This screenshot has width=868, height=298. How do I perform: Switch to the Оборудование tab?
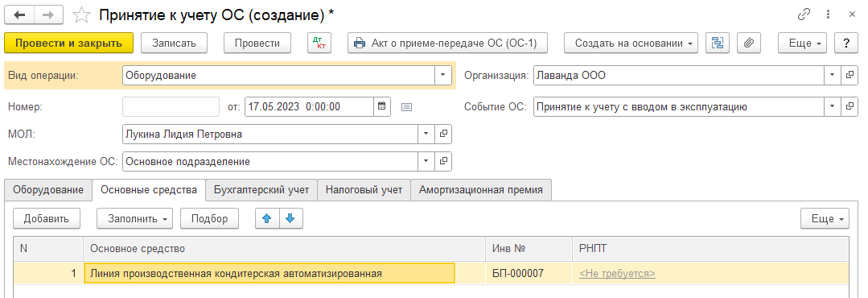click(48, 189)
